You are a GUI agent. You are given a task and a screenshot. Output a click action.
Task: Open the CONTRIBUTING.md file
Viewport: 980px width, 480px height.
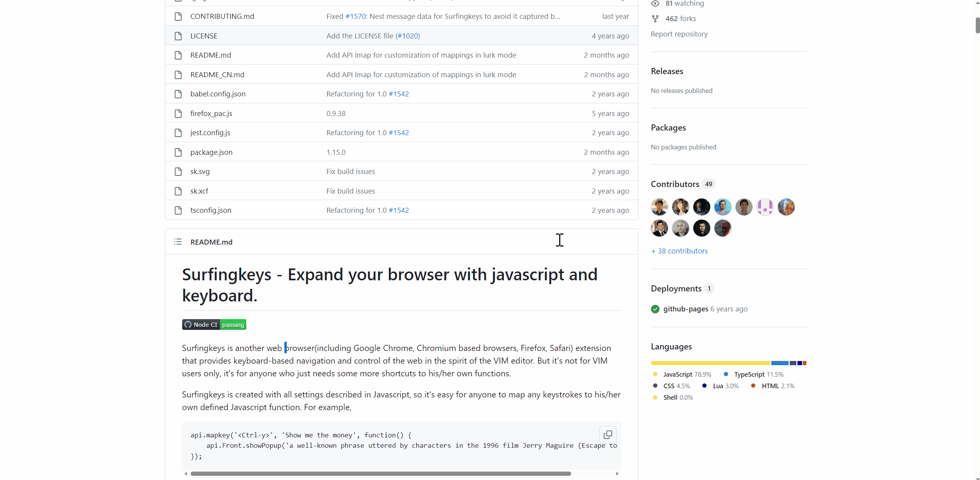pos(222,16)
